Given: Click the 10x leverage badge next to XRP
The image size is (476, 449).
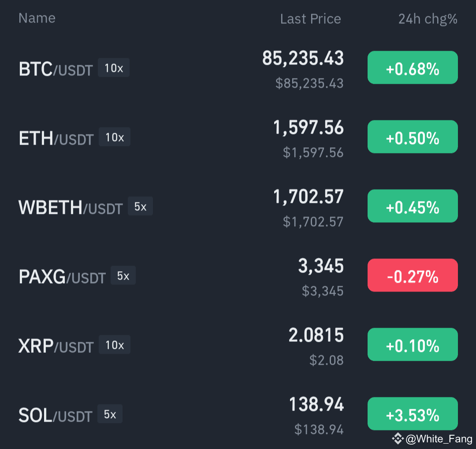Looking at the screenshot, I should coord(114,344).
